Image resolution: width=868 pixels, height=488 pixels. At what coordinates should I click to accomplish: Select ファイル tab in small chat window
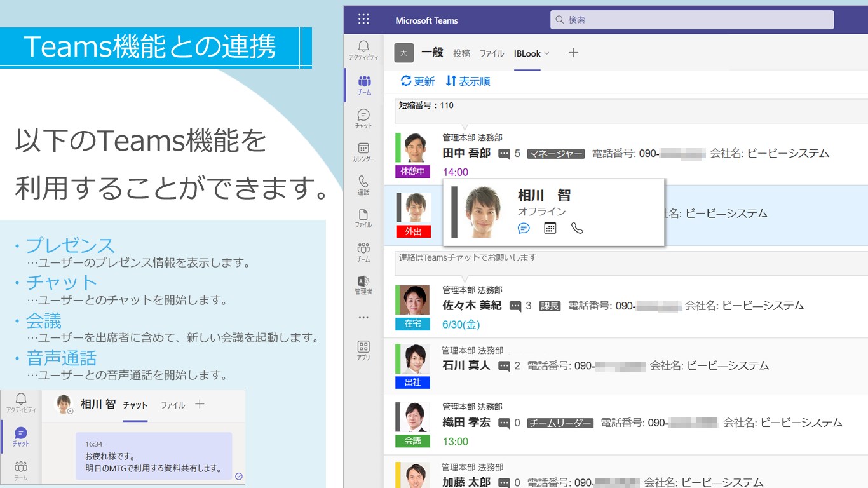pos(173,405)
